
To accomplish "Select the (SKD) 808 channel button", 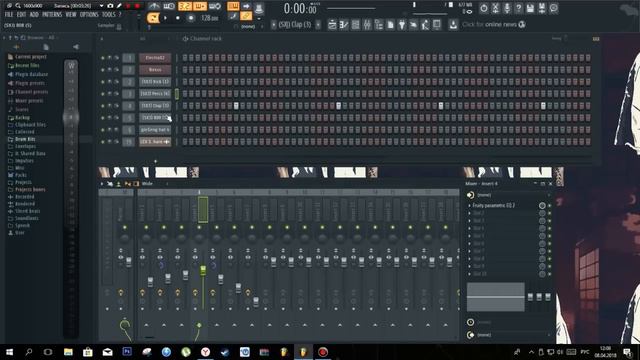I will click(155, 118).
